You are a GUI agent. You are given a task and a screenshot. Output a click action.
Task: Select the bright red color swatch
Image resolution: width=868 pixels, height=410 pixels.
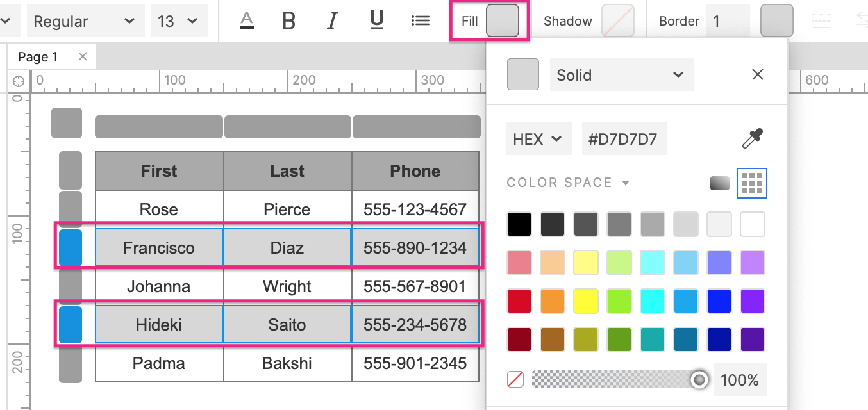519,300
